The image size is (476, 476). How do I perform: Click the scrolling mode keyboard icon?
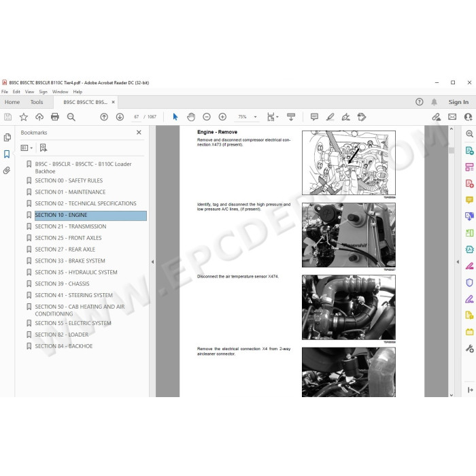pyautogui.click(x=291, y=117)
